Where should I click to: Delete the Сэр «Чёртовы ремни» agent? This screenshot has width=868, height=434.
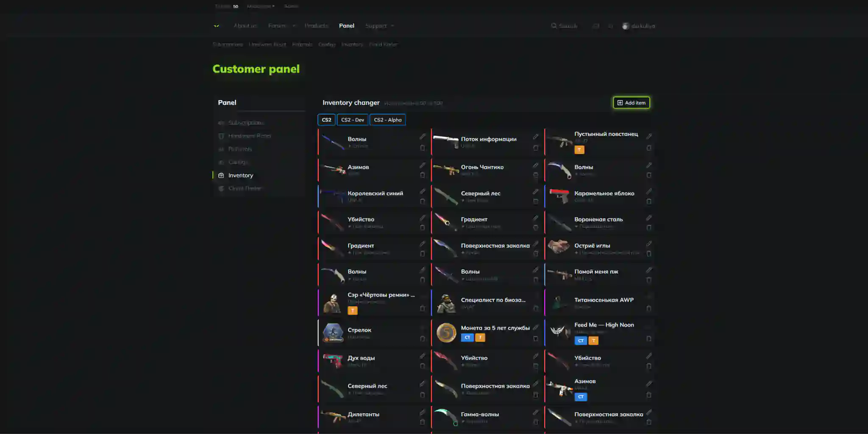pyautogui.click(x=423, y=308)
